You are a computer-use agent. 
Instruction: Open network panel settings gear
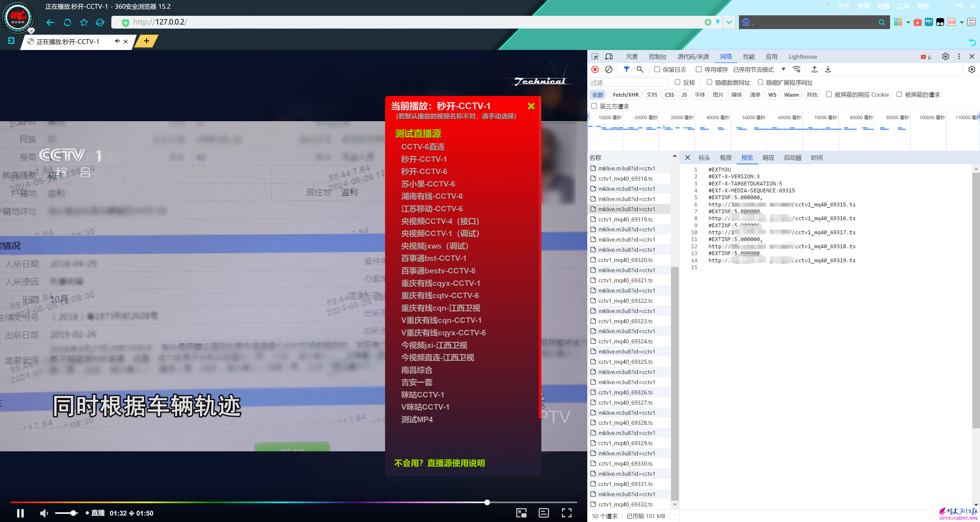[x=971, y=69]
